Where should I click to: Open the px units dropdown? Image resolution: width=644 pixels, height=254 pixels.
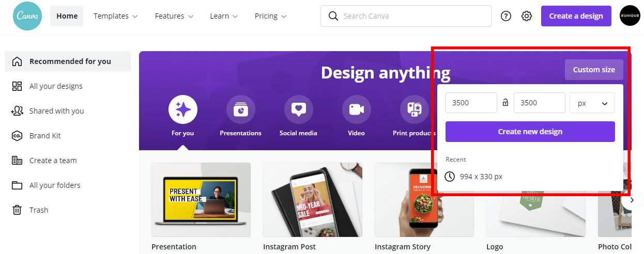tap(592, 103)
